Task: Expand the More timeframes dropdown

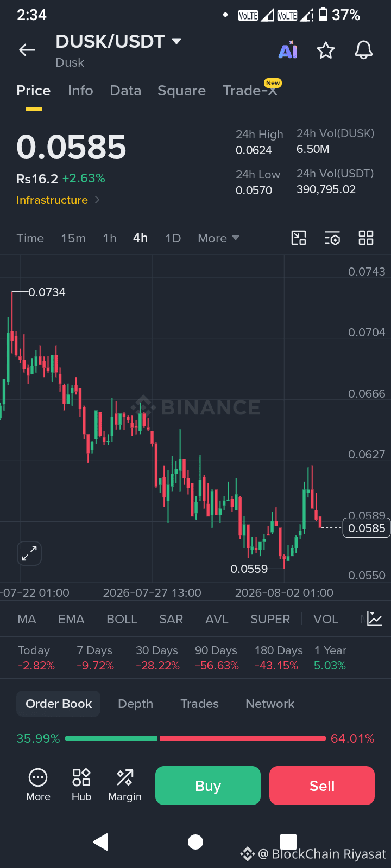Action: click(218, 238)
